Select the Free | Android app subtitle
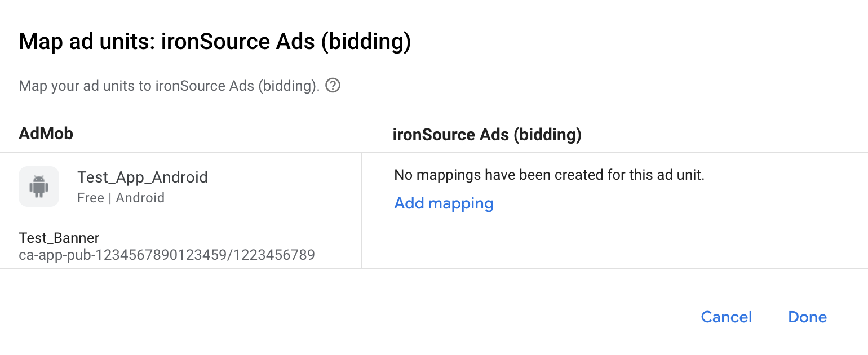Image resolution: width=868 pixels, height=355 pixels. pos(120,197)
